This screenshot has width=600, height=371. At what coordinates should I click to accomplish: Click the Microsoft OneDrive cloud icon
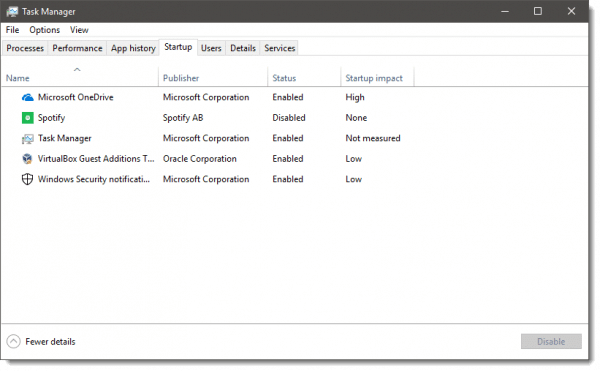point(28,98)
